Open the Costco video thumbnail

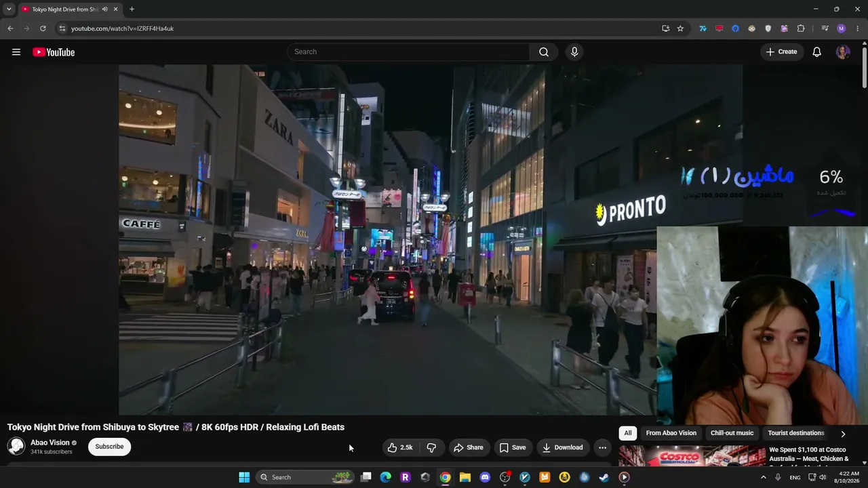[x=692, y=456]
